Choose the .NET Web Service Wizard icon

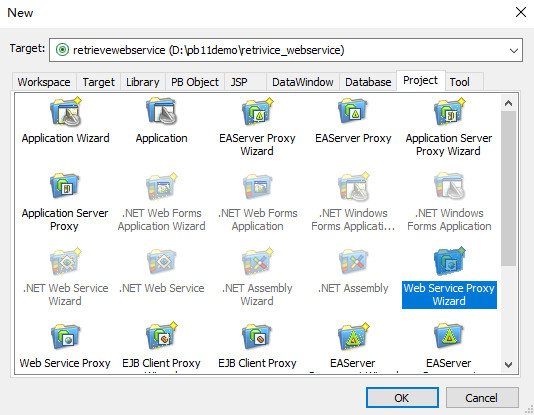pos(66,261)
